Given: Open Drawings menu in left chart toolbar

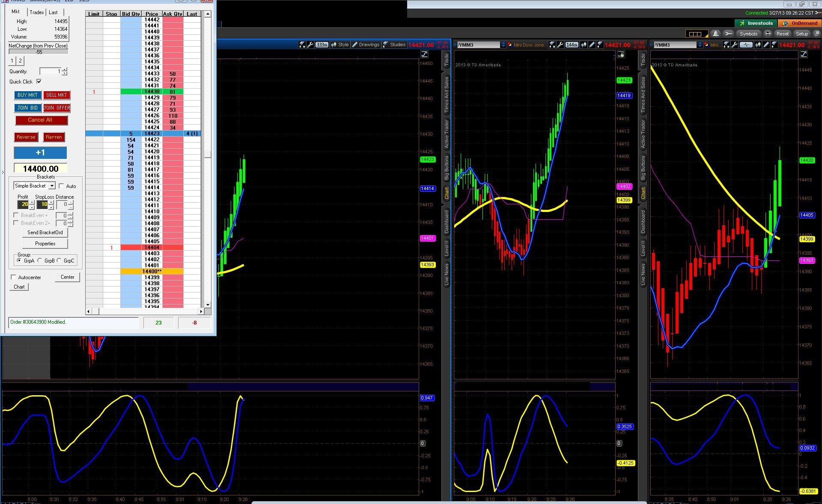Looking at the screenshot, I should tap(366, 45).
